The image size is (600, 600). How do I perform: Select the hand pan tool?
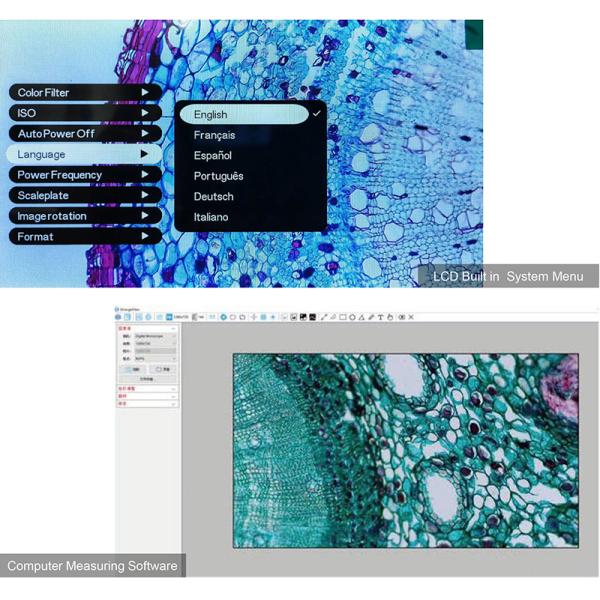click(390, 317)
